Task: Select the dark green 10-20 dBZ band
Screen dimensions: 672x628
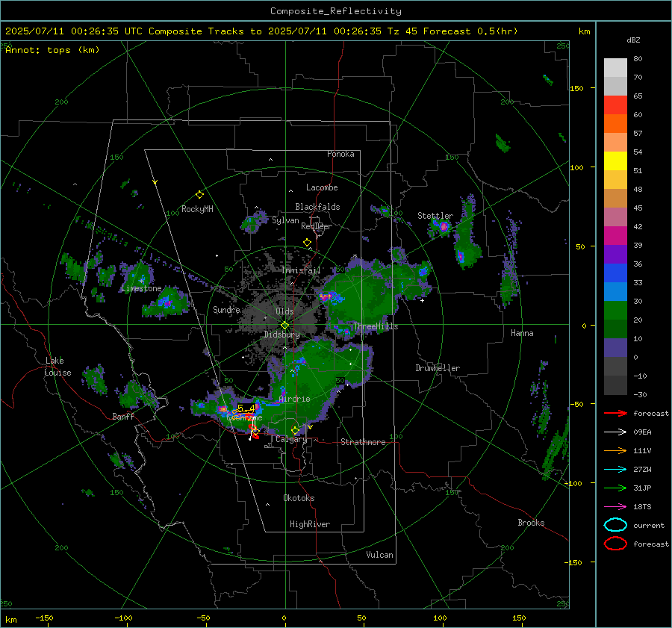Action: pyautogui.click(x=615, y=329)
